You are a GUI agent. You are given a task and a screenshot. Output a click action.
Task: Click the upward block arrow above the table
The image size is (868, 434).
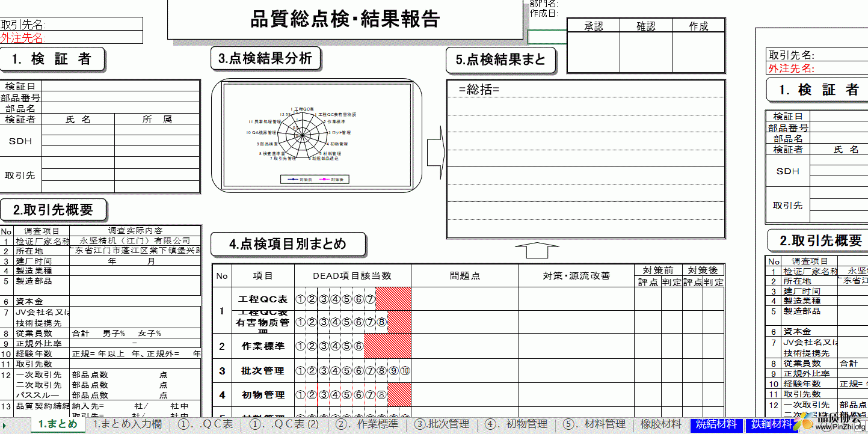[537, 250]
